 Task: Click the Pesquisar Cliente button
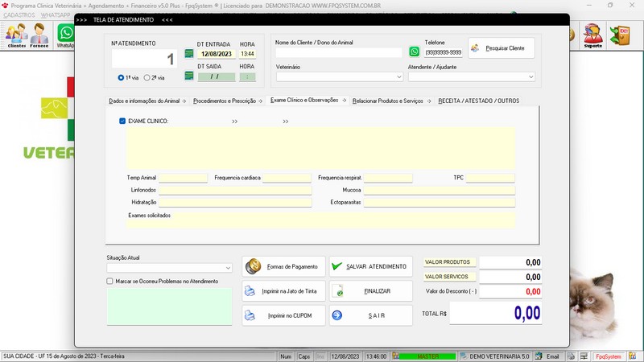pyautogui.click(x=501, y=48)
